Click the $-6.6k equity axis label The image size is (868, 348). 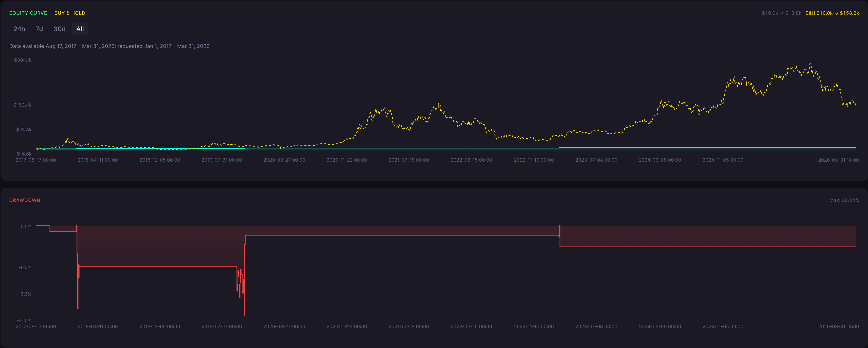click(24, 154)
